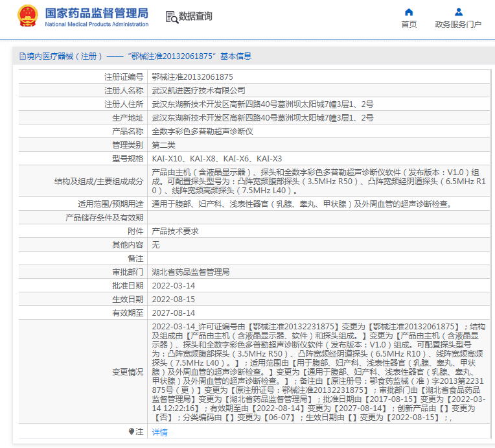
Task: Select product name 全数字彩色多普勒超声诊断仪
Action: point(202,131)
